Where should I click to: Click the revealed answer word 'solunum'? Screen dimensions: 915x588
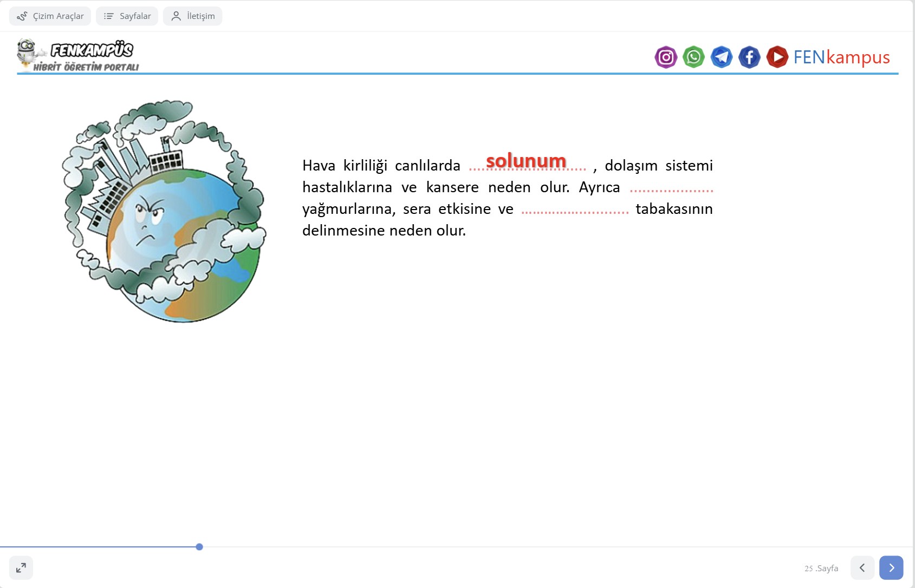coord(526,161)
